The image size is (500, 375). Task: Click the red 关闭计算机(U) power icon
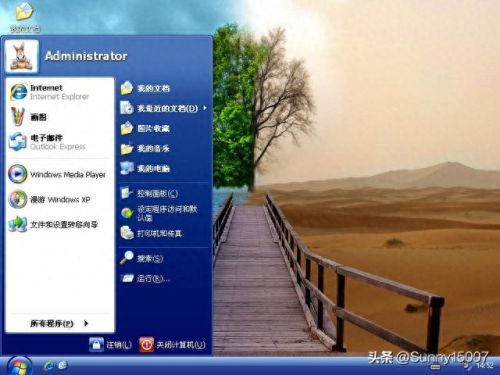[146, 344]
